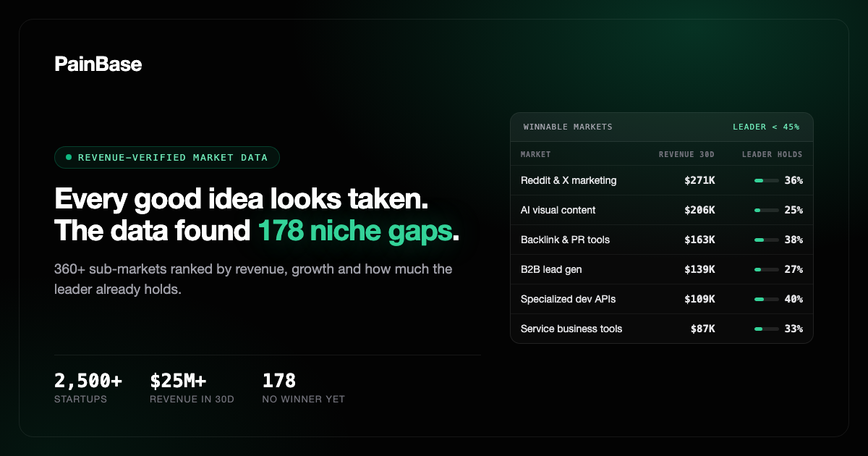Click the leader-share bar for Backlink & PR tools
The height and width of the screenshot is (456, 868).
[x=767, y=240]
